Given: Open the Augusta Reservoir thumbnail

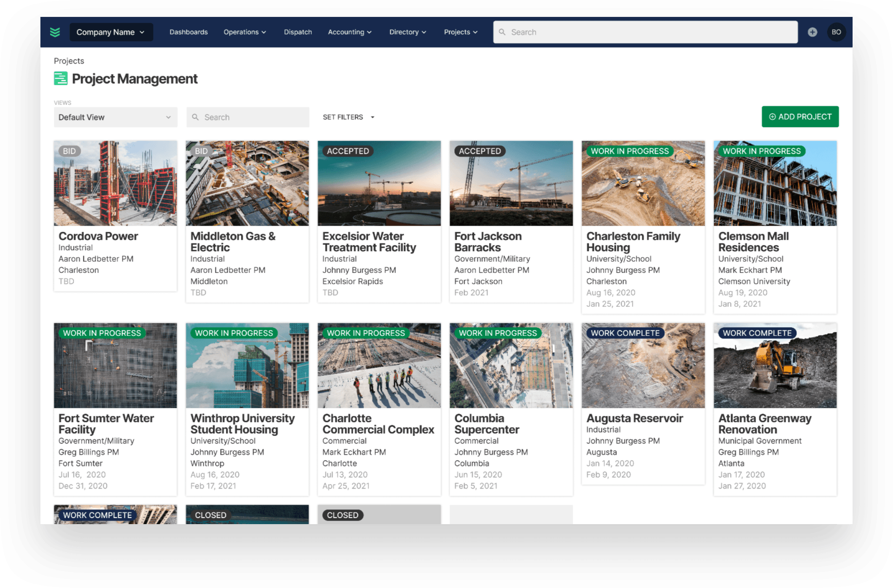Looking at the screenshot, I should [x=643, y=365].
